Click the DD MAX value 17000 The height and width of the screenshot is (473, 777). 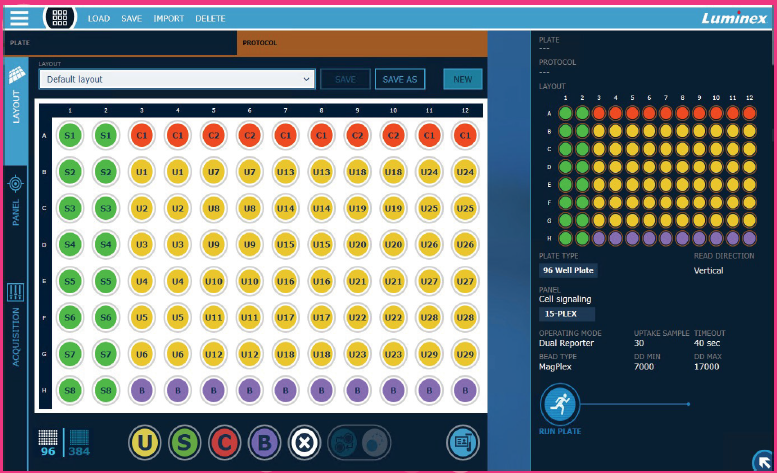(706, 367)
